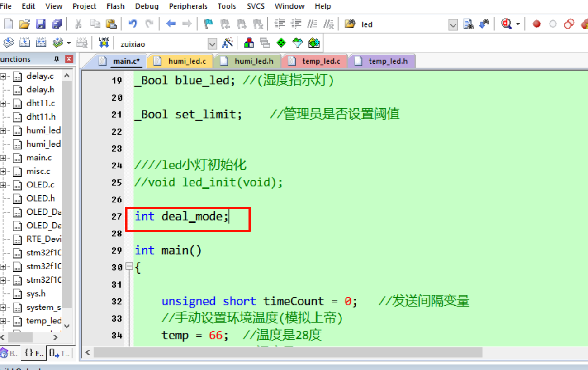The image size is (588, 370).
Task: Undo the last edit with the Undo arrow
Action: tap(133, 24)
